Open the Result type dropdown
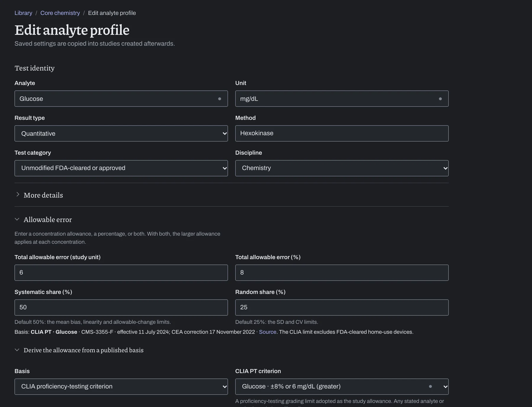The image size is (532, 407). (x=121, y=134)
